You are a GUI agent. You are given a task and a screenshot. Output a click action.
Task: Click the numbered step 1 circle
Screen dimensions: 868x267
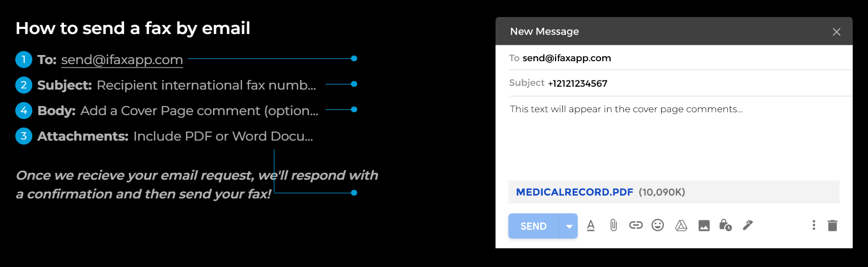24,59
